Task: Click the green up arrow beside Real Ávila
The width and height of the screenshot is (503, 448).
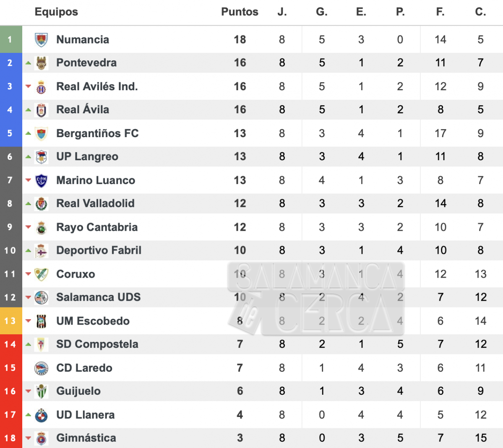Action: click(28, 109)
